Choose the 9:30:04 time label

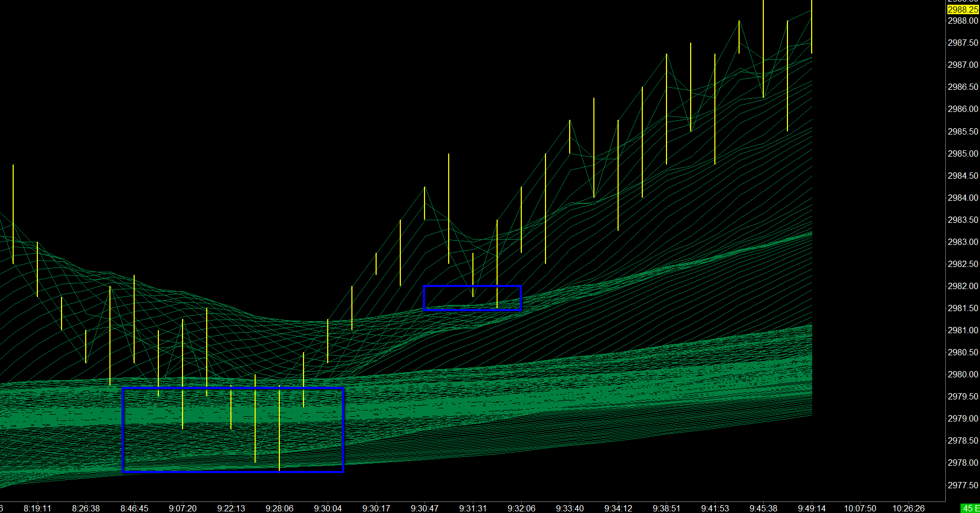328,508
